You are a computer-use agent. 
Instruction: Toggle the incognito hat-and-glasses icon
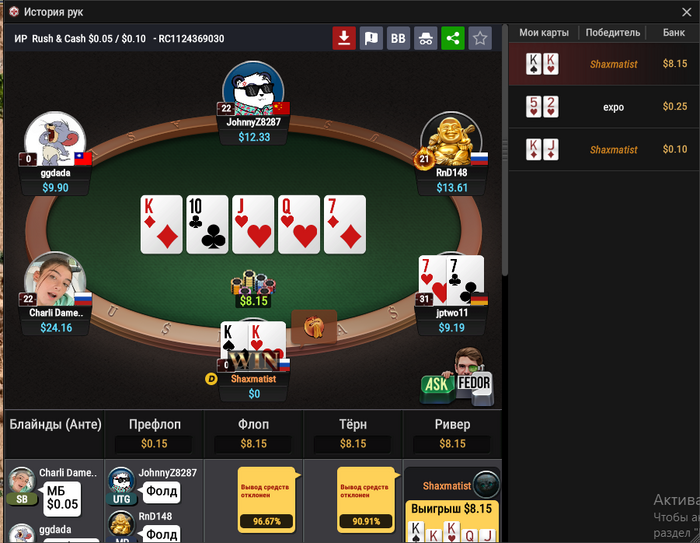tap(425, 38)
